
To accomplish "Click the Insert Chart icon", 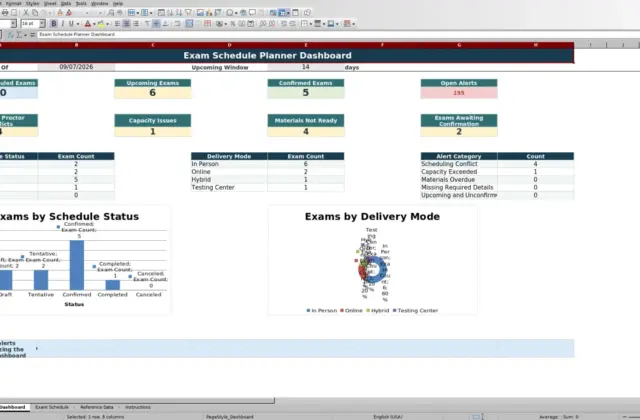I will 209,13.
